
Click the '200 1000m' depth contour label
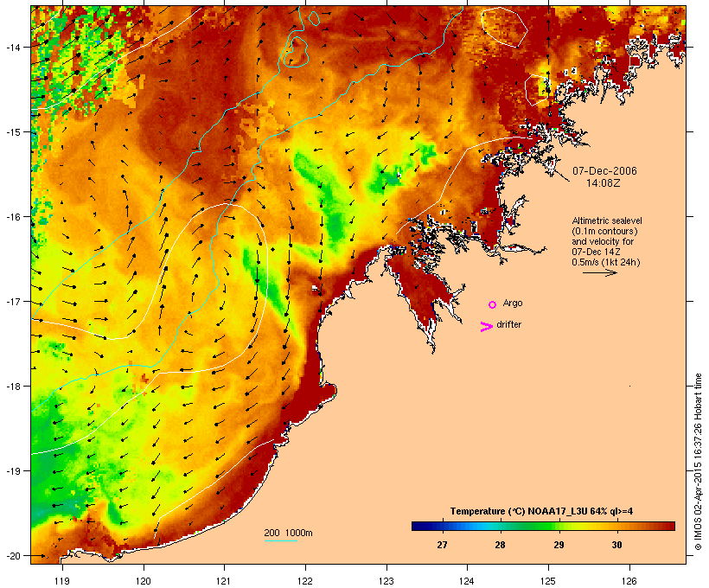click(288, 533)
